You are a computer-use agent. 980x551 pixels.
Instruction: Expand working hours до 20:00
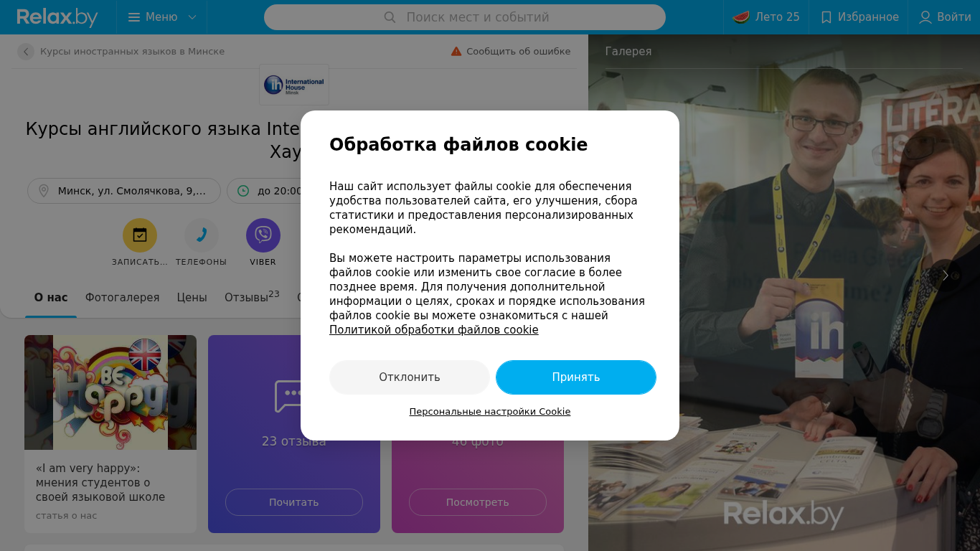(265, 191)
